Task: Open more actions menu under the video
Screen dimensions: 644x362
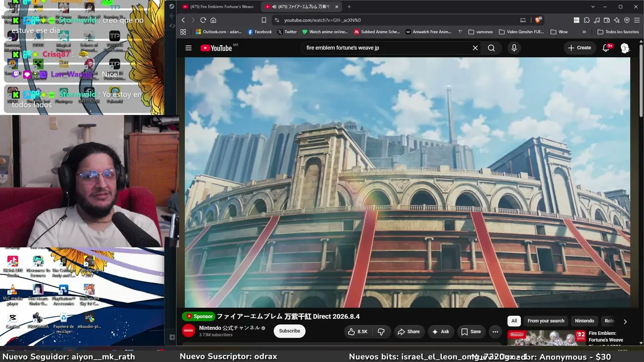Action: tap(495, 331)
